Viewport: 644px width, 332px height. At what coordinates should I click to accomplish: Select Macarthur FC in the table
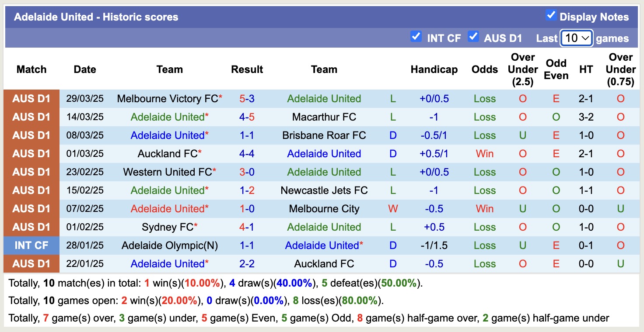[x=324, y=117]
